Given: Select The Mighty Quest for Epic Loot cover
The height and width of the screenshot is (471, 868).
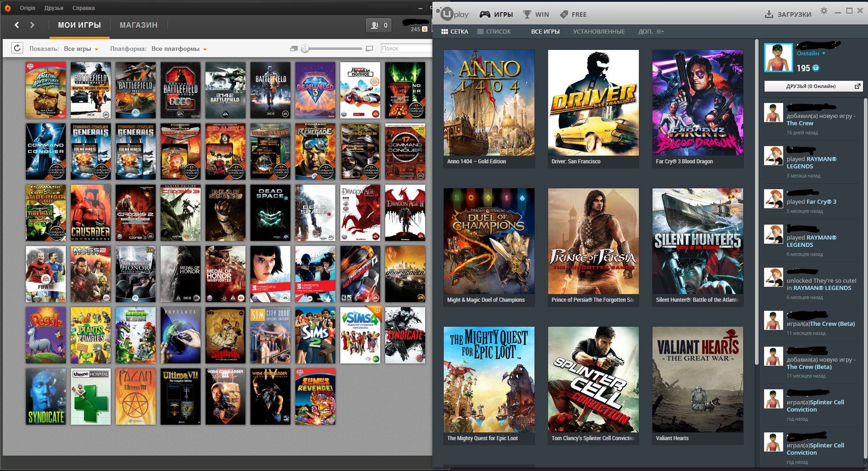Looking at the screenshot, I should (489, 379).
